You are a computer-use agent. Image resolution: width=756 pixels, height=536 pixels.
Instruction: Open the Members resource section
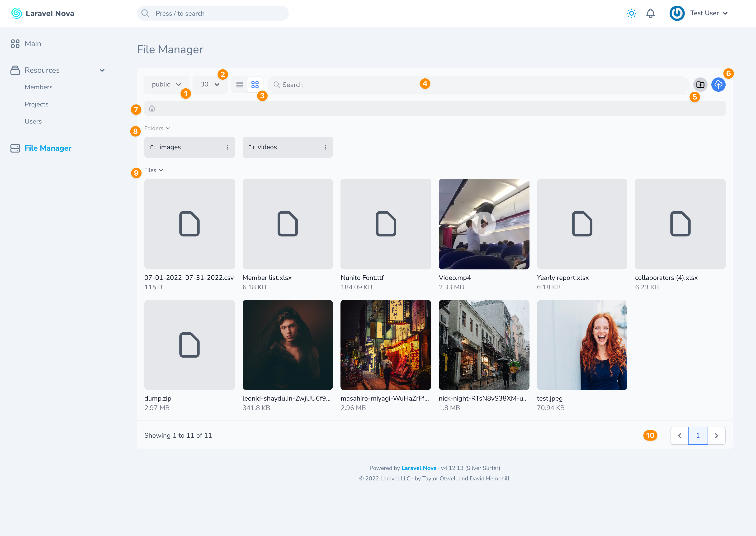pyautogui.click(x=38, y=86)
